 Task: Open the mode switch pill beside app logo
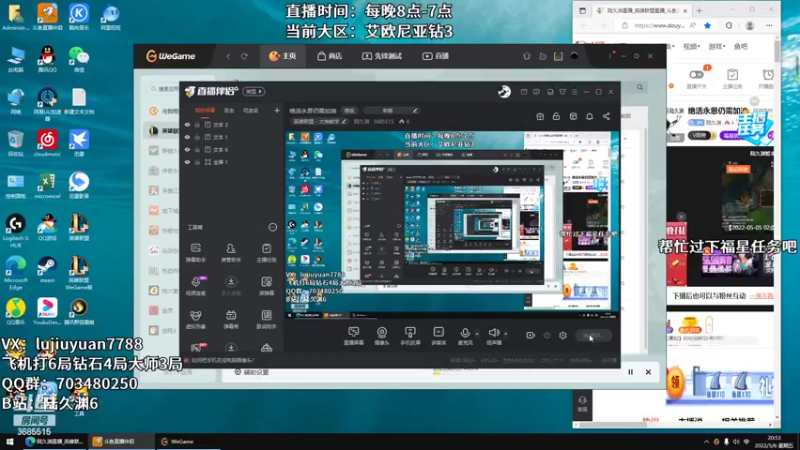(x=254, y=91)
